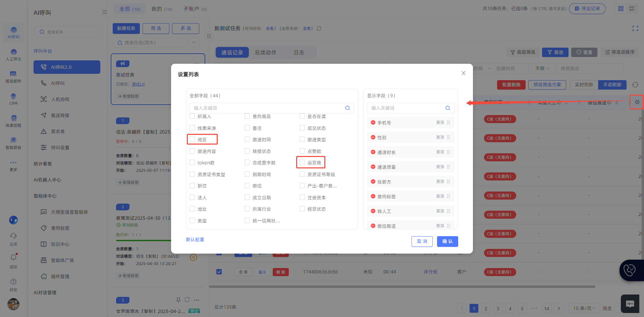Switch to list layout view icon
Image resolution: width=644 pixels, height=317 pixels.
[632, 8]
